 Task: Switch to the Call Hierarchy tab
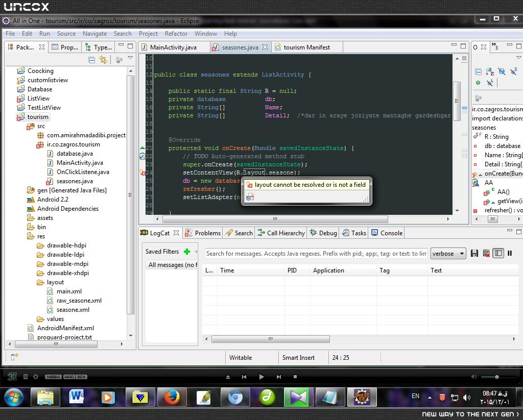pyautogui.click(x=281, y=233)
